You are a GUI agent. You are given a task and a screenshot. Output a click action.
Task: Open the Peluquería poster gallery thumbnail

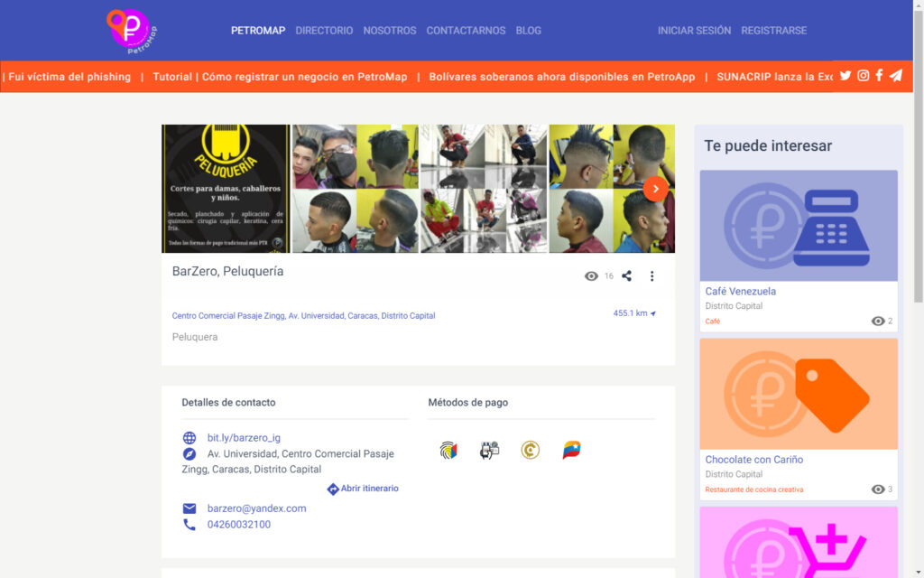tap(226, 189)
